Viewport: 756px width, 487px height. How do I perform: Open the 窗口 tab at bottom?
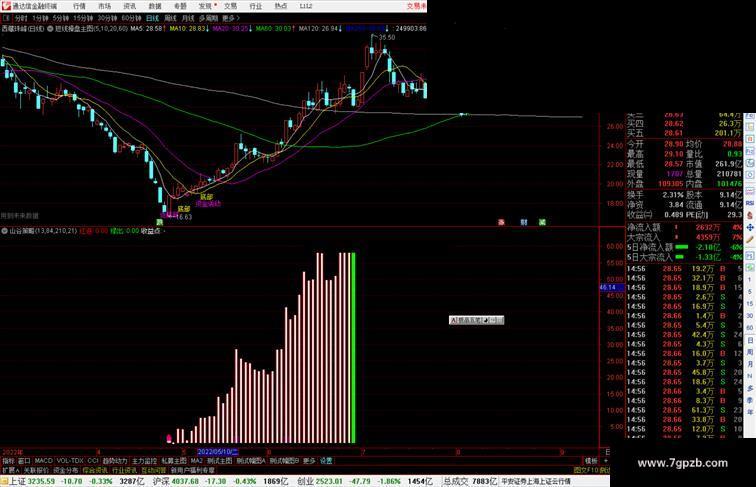click(x=24, y=461)
